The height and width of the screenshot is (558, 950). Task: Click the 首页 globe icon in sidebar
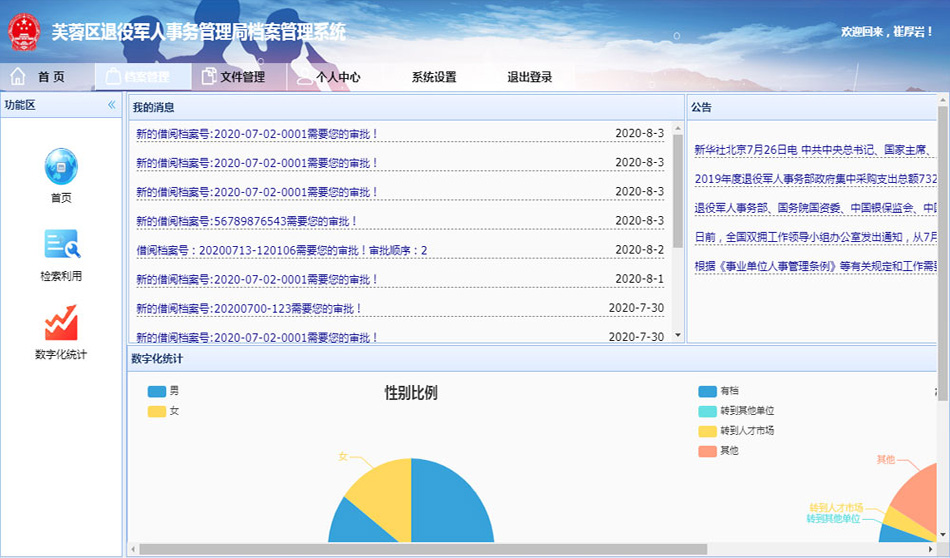click(60, 165)
